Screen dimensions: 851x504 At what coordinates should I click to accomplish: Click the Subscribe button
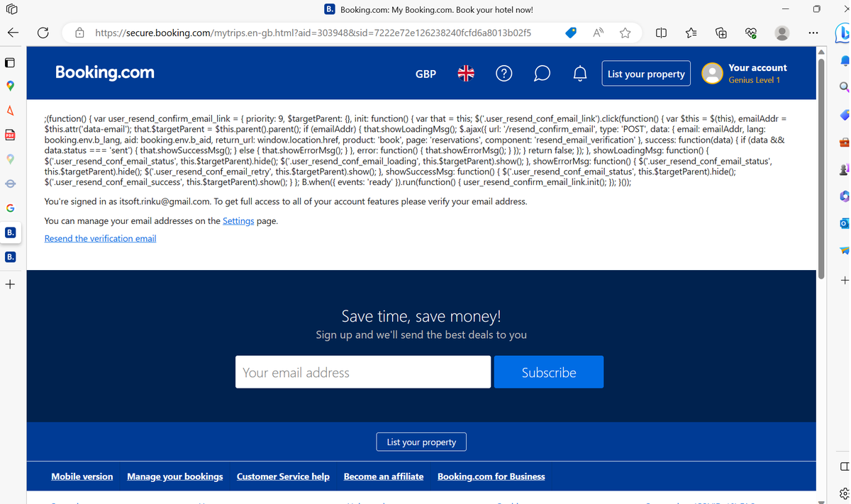point(549,372)
